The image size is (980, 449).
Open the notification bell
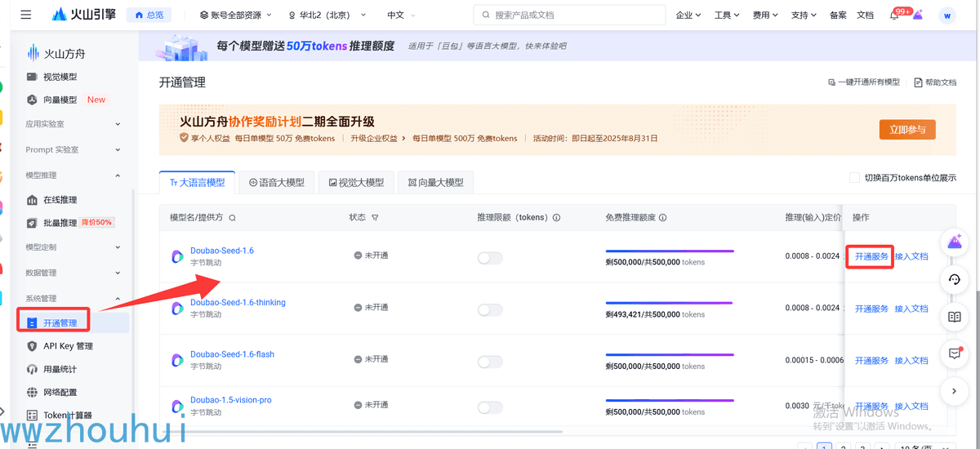[x=894, y=16]
